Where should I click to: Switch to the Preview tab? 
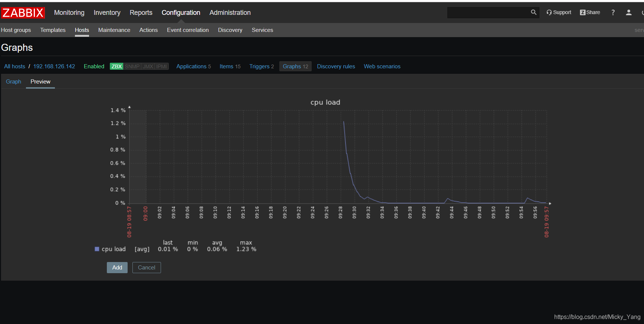tap(40, 82)
